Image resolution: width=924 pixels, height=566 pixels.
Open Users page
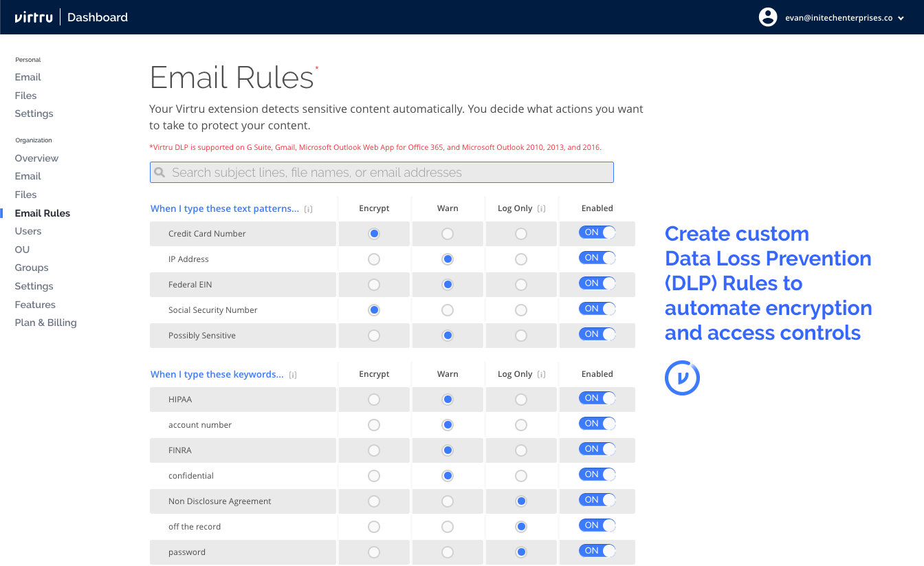(28, 231)
